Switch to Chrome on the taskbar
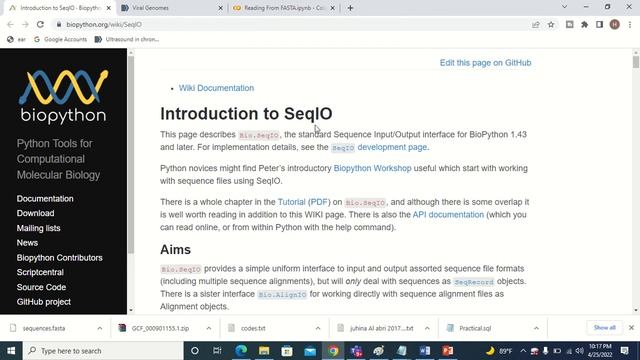Screen dimensions: 640x360 coord(333,351)
